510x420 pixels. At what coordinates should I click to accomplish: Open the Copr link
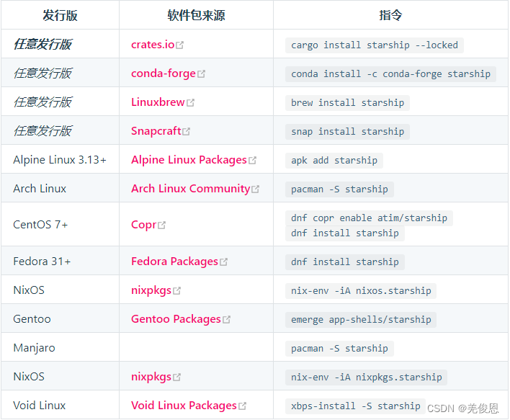pos(144,225)
